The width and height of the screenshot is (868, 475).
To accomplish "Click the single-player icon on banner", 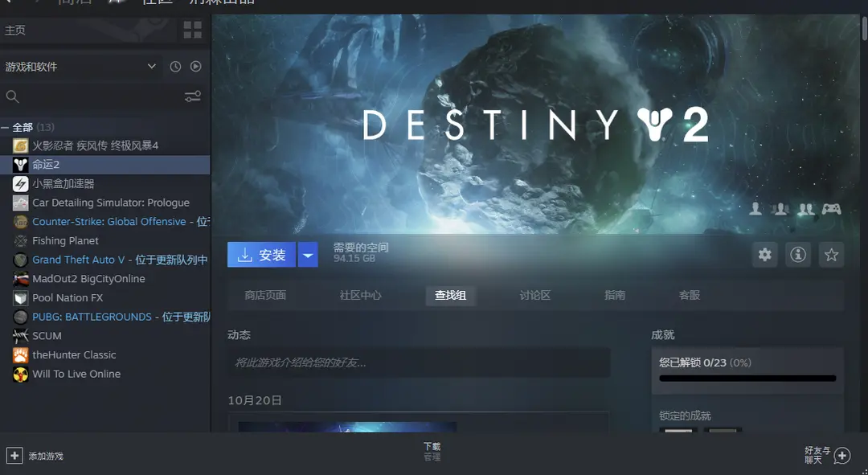I will coord(755,209).
